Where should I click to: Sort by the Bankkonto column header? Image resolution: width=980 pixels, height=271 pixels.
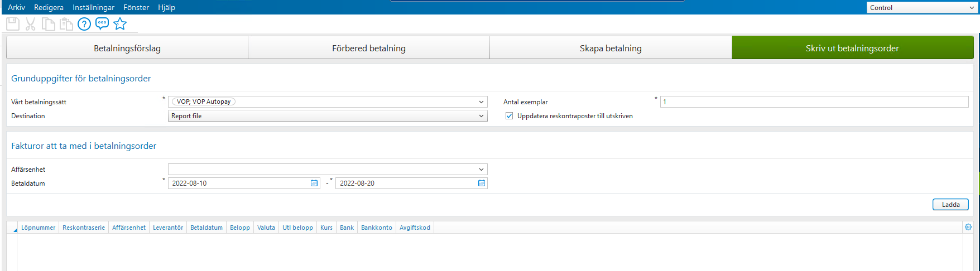377,228
